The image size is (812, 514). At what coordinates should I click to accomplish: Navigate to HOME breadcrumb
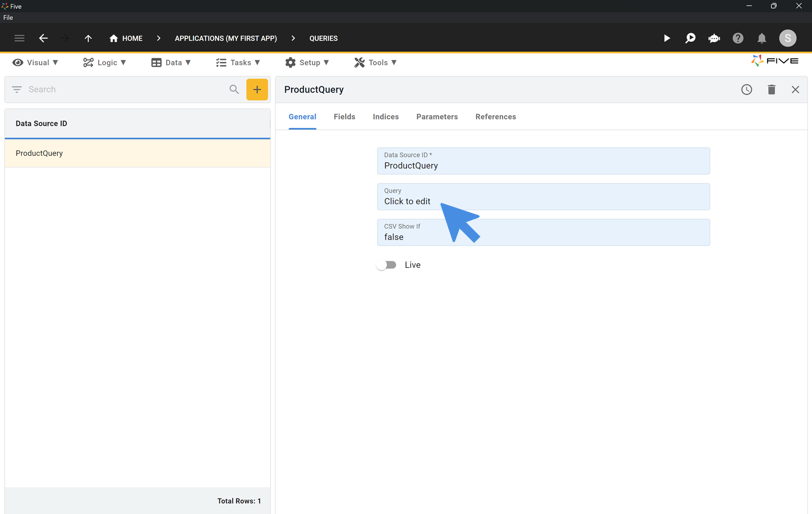tap(126, 38)
